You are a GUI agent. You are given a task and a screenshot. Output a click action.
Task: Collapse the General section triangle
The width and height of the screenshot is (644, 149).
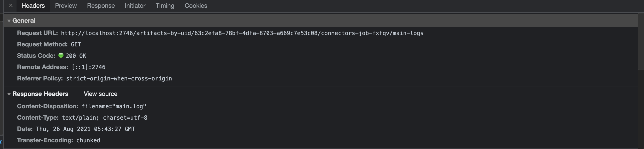(x=9, y=21)
